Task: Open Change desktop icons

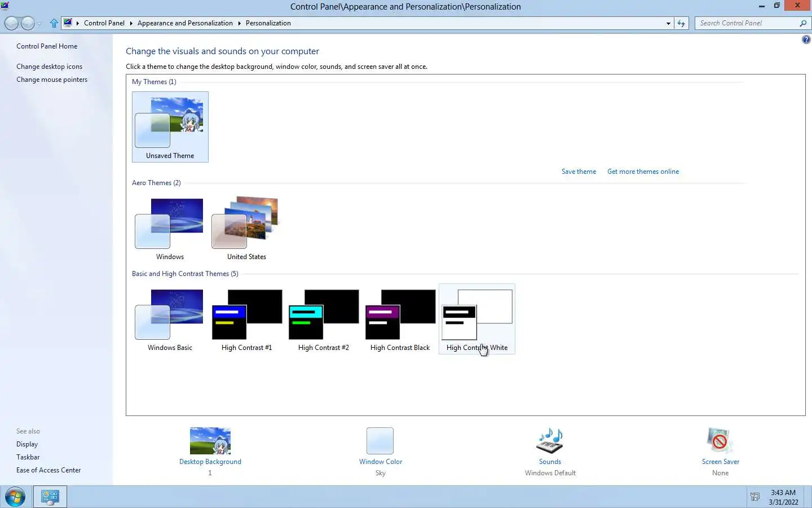Action: 49,67
